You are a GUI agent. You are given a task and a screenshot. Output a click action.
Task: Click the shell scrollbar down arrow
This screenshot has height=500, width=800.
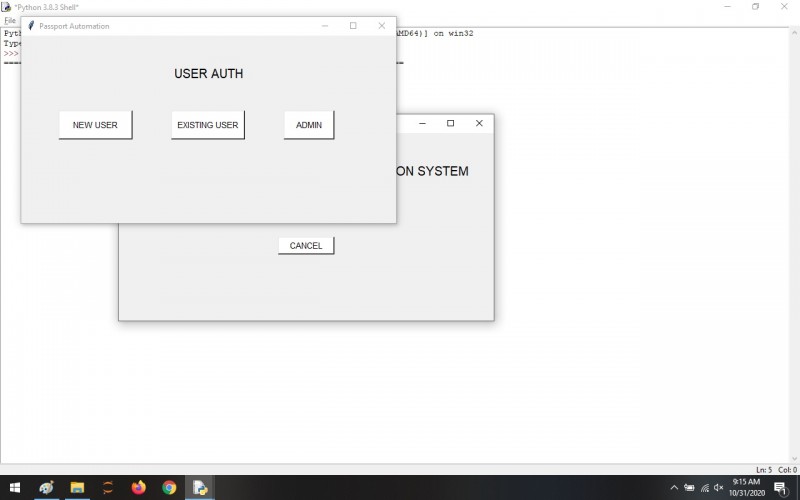coord(795,459)
